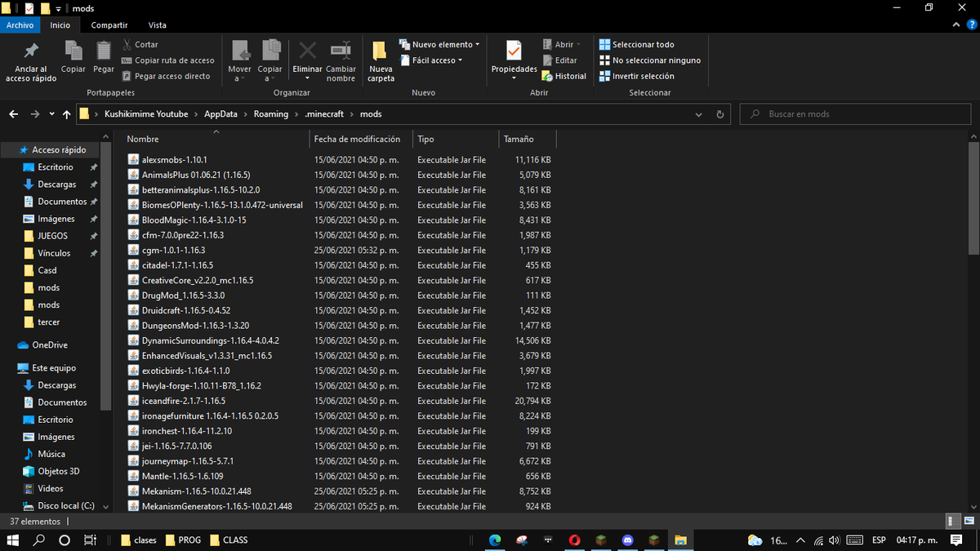980x551 pixels.
Task: Click Anclar al acceso rápido pin icon
Action: pyautogui.click(x=31, y=51)
